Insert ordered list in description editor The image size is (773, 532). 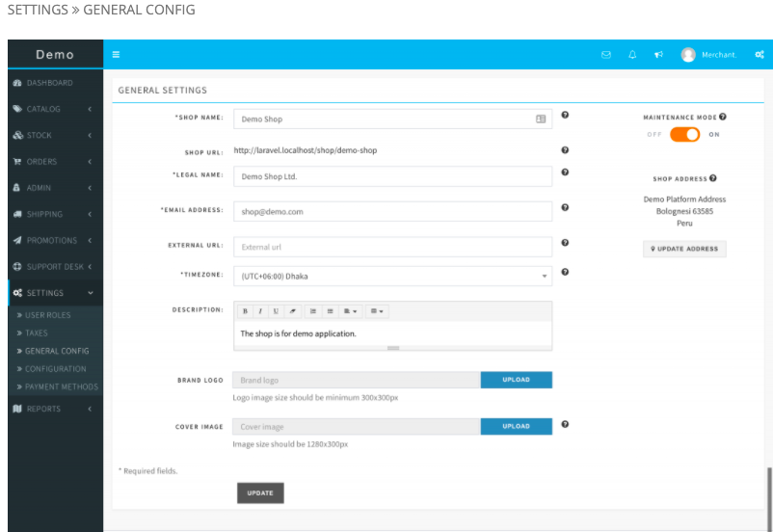pyautogui.click(x=313, y=311)
